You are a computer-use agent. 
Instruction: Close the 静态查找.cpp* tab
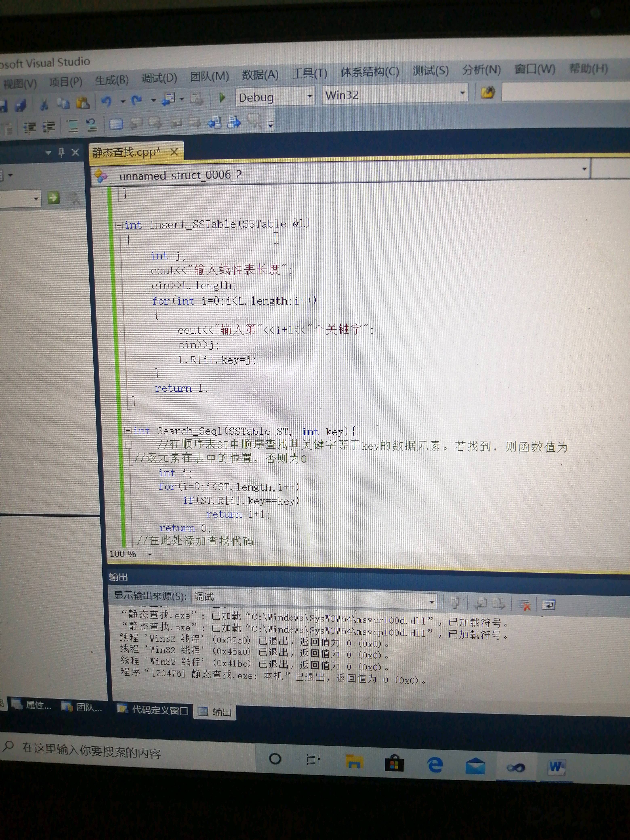[174, 152]
